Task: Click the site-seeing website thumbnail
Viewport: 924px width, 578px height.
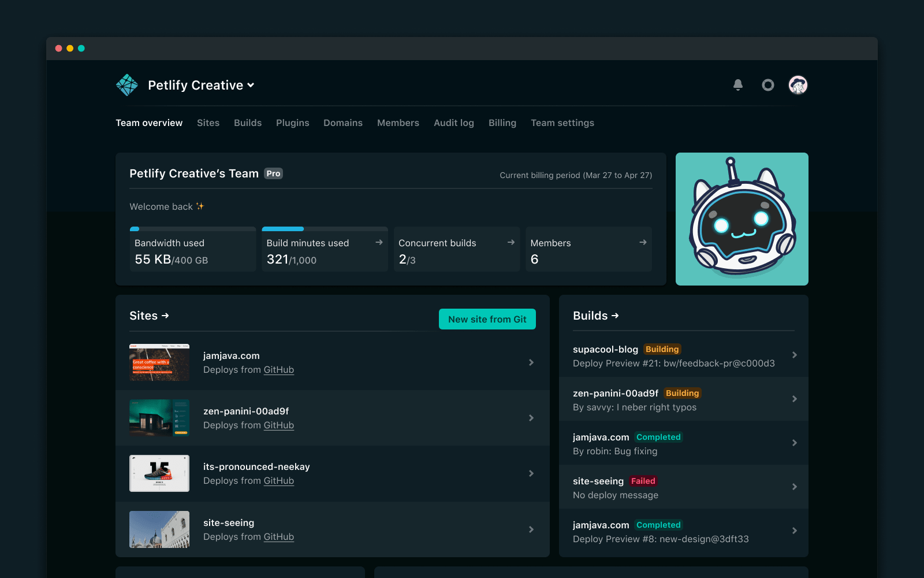Action: click(x=159, y=529)
